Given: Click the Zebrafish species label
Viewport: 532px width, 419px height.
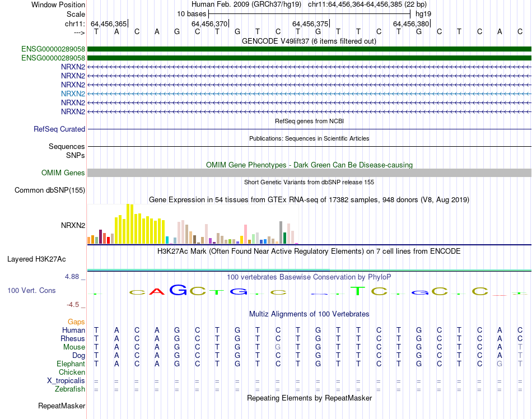Looking at the screenshot, I should click(70, 389).
